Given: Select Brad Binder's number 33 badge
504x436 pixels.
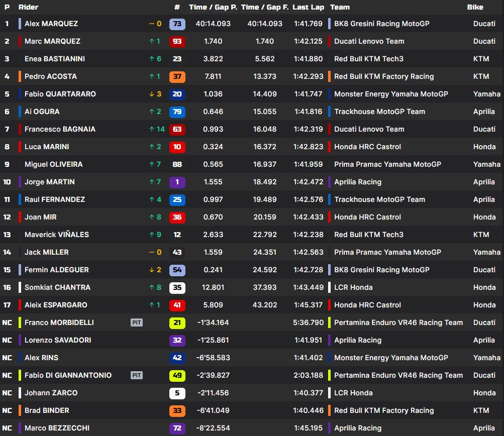Looking at the screenshot, I should pyautogui.click(x=177, y=410).
